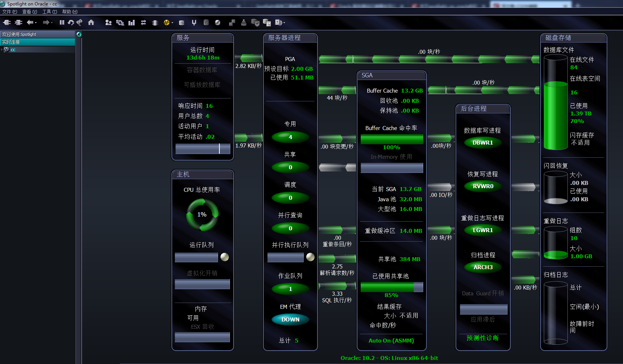
Task: Click the database report icon
Action: [267, 23]
